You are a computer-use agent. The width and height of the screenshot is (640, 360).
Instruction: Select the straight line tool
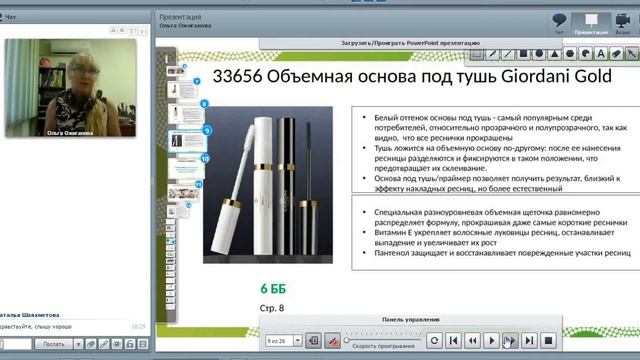[508, 53]
